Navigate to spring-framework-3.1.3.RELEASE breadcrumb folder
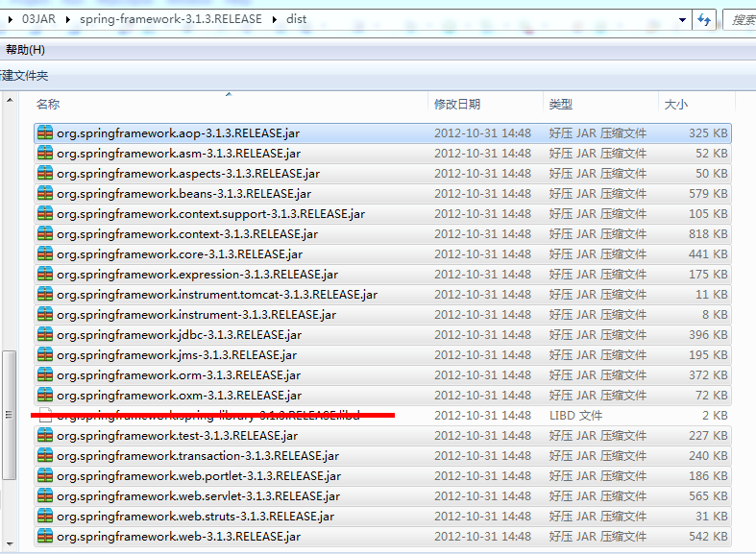This screenshot has width=756, height=554. [x=171, y=19]
